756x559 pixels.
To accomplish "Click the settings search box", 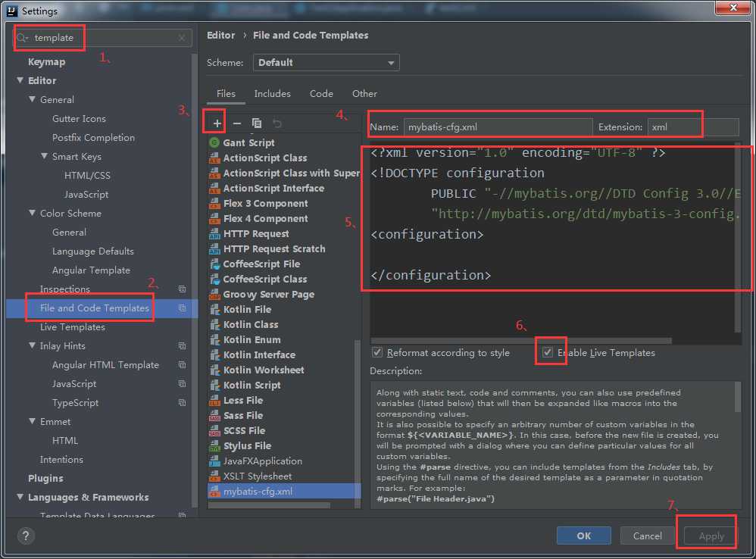I will (103, 38).
